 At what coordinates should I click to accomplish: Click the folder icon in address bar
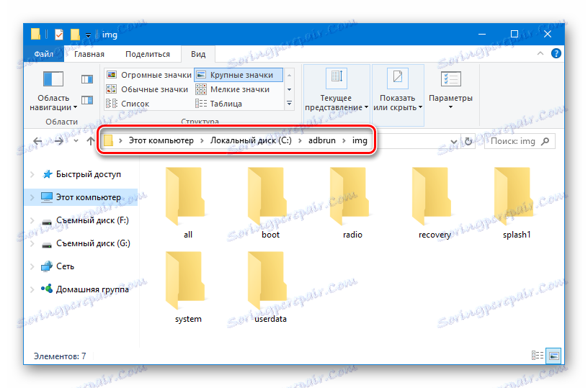coord(108,140)
